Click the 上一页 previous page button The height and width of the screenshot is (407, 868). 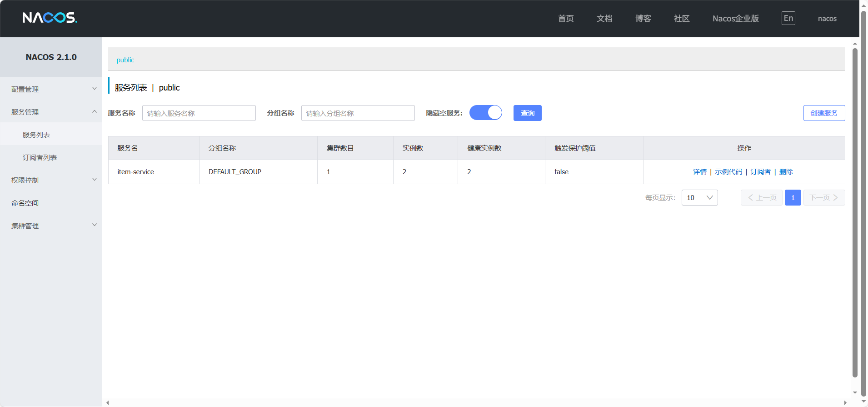(x=762, y=198)
